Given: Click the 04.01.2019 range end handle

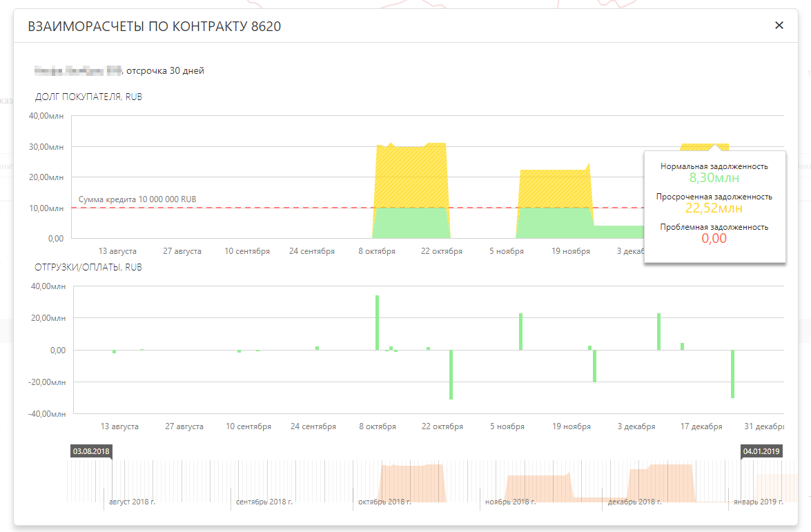Looking at the screenshot, I should pos(761,451).
